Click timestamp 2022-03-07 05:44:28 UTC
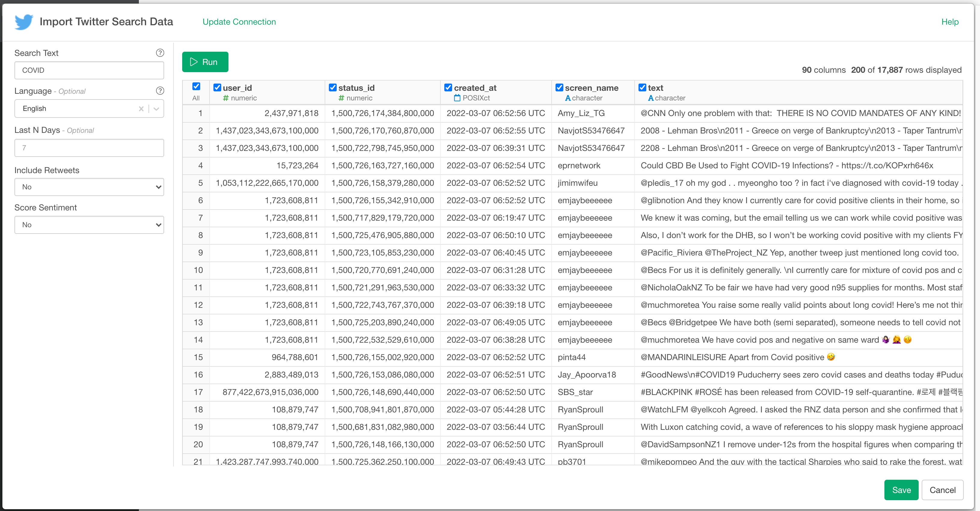 [496, 410]
